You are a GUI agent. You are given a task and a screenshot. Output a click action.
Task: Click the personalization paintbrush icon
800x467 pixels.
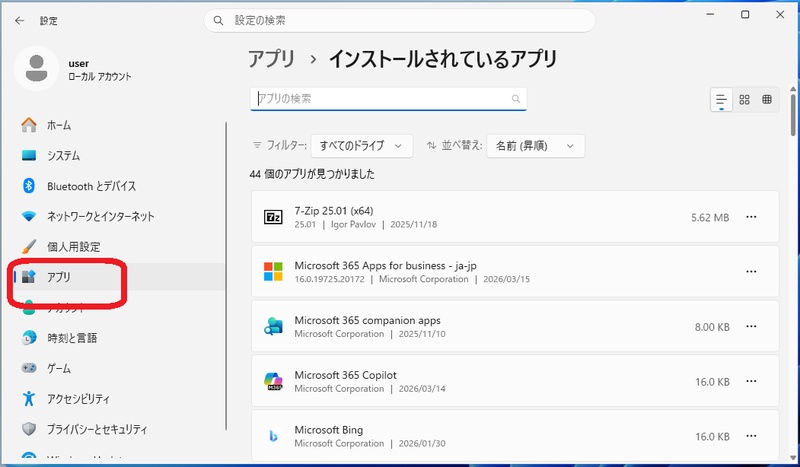(29, 247)
